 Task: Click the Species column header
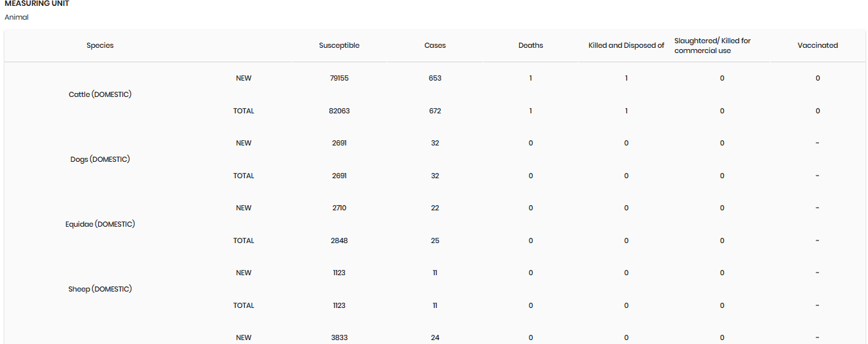100,45
